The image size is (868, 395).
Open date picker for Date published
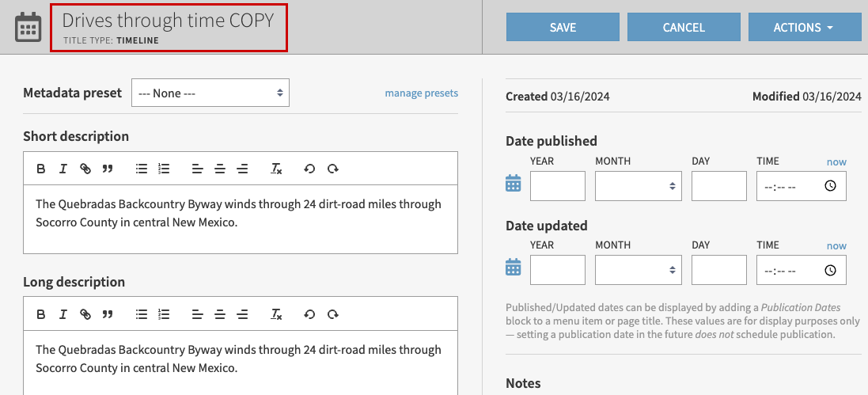514,184
